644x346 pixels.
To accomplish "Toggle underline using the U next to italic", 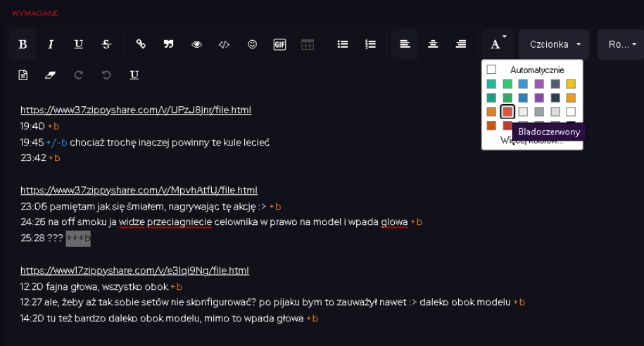I will (x=78, y=44).
